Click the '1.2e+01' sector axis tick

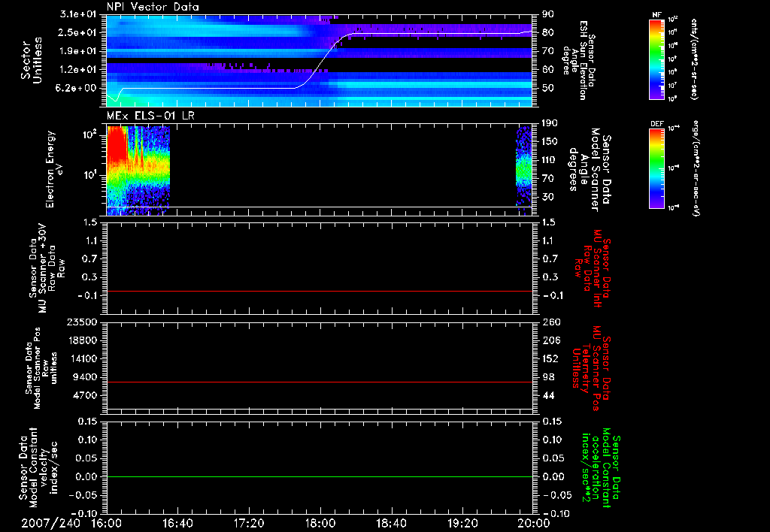(x=77, y=70)
